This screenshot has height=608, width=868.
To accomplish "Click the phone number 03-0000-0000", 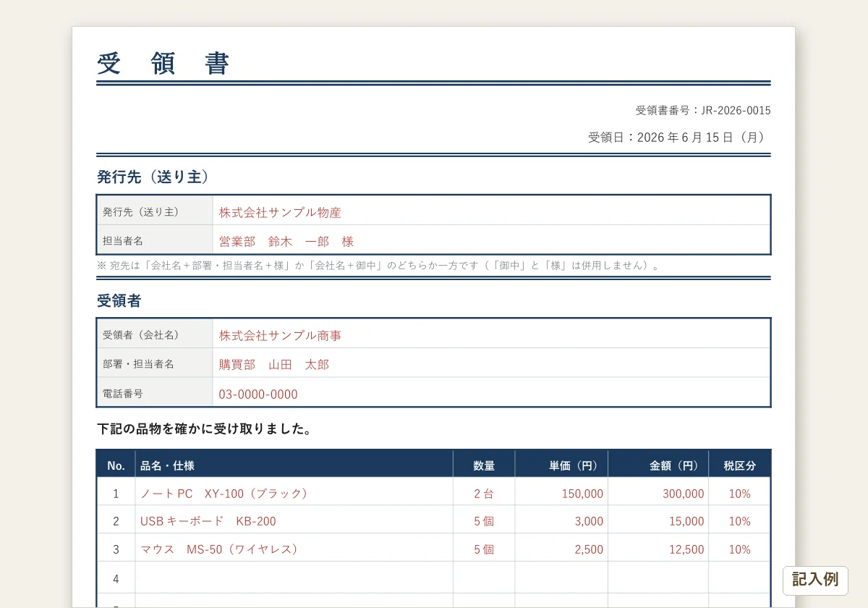I will coord(258,394).
